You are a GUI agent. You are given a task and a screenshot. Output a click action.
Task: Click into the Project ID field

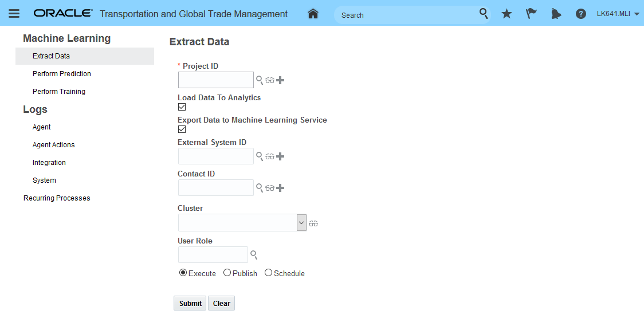pyautogui.click(x=215, y=80)
